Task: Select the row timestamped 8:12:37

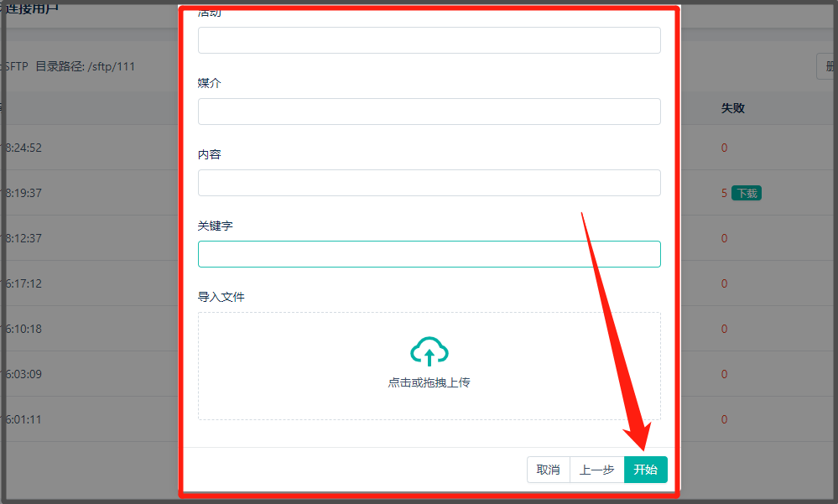Action: click(23, 238)
